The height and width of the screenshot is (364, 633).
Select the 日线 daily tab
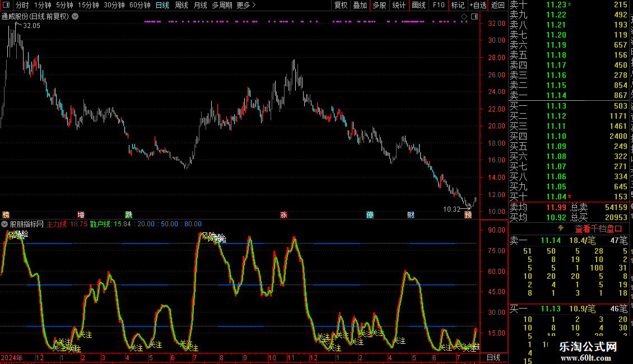[162, 5]
